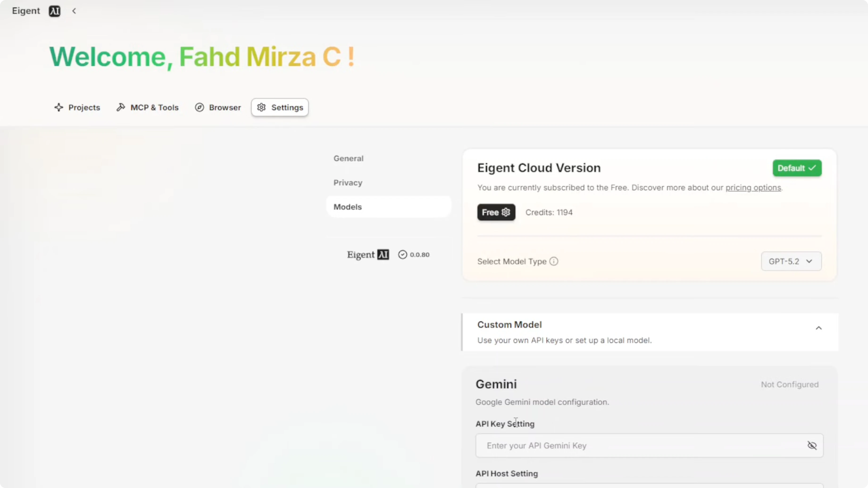This screenshot has height=488, width=868.
Task: Open the pricing options link
Action: click(753, 188)
